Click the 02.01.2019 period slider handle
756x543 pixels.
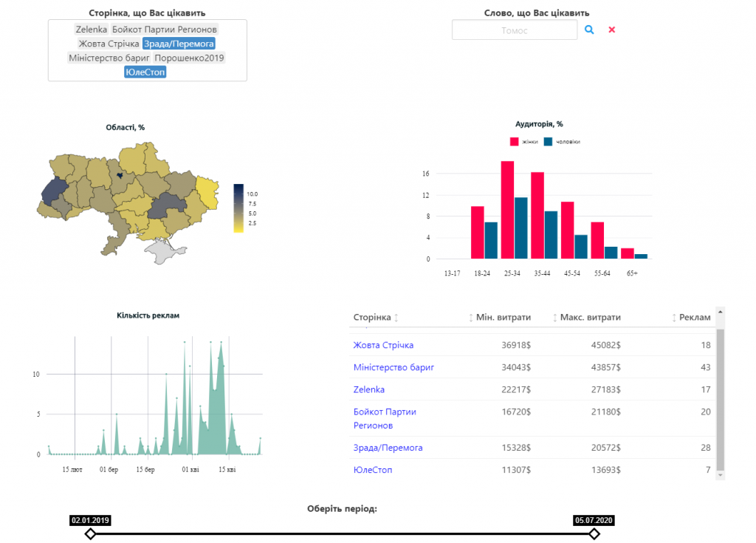pos(90,533)
